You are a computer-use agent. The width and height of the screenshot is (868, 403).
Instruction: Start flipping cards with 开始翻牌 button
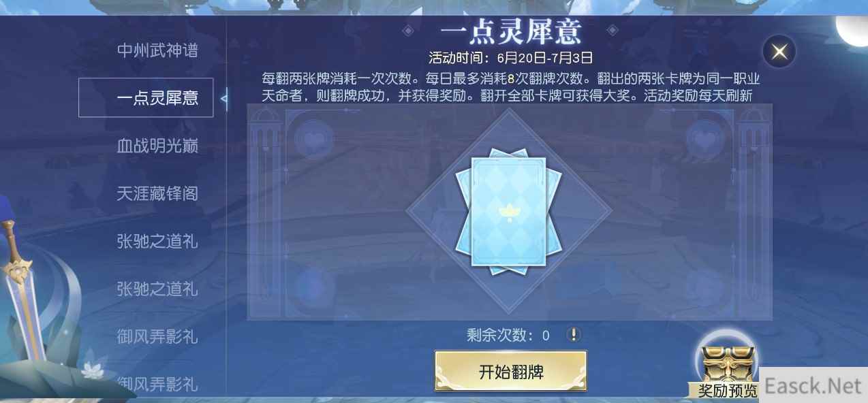coord(511,372)
